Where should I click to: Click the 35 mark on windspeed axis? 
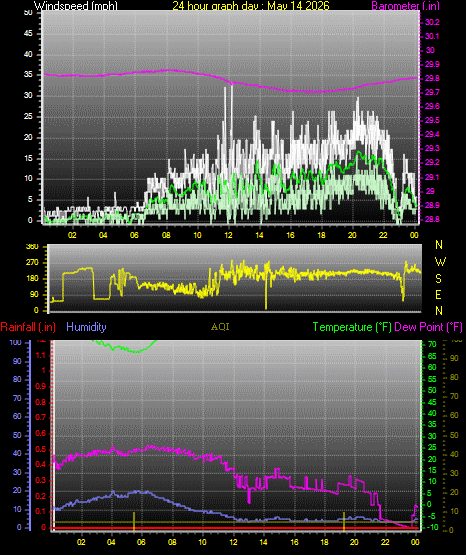(28, 75)
